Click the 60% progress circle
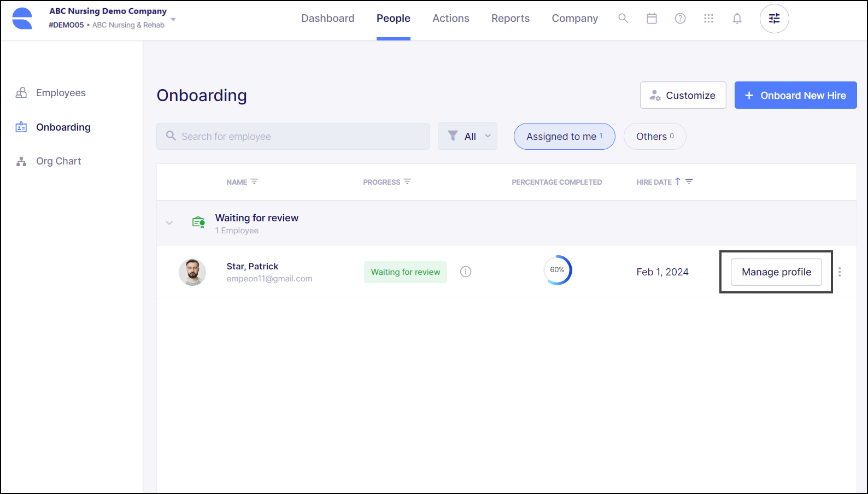 click(x=557, y=270)
